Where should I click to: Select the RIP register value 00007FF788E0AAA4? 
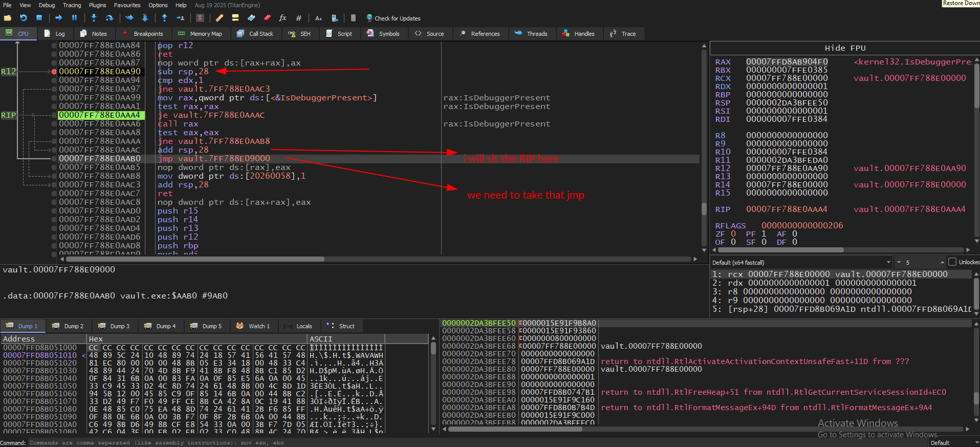coord(787,209)
